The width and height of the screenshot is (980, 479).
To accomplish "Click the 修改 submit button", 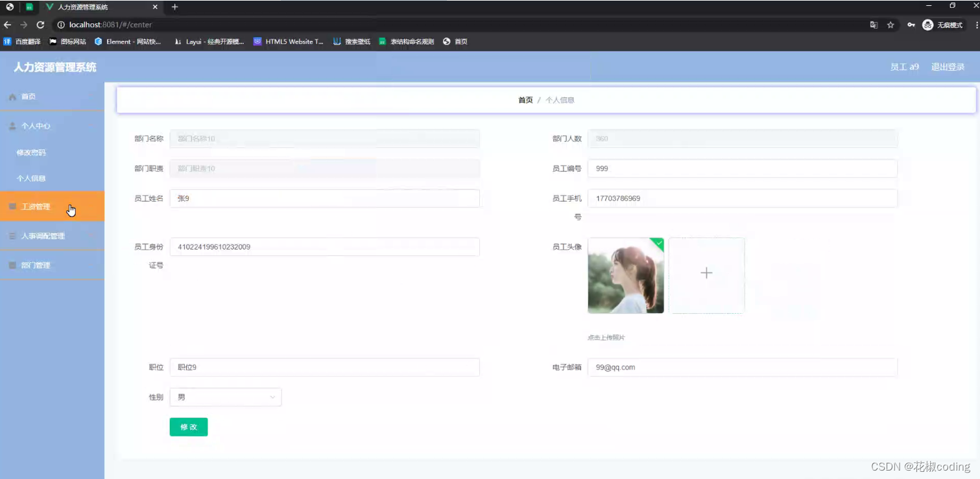I will coord(188,426).
